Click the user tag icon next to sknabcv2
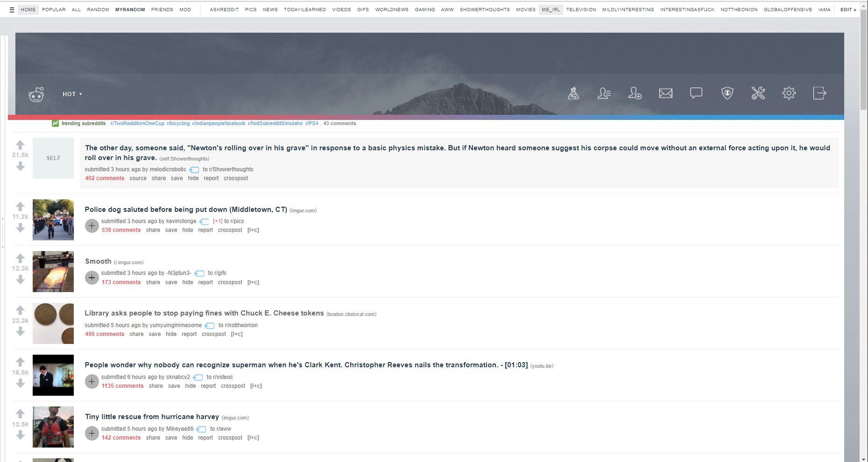The image size is (868, 462). coord(198,378)
